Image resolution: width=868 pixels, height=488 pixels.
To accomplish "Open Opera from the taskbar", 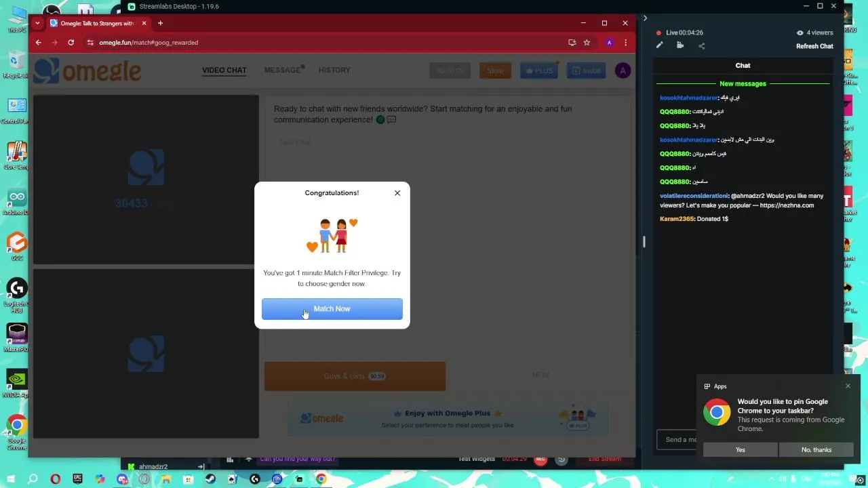I will pos(56,479).
